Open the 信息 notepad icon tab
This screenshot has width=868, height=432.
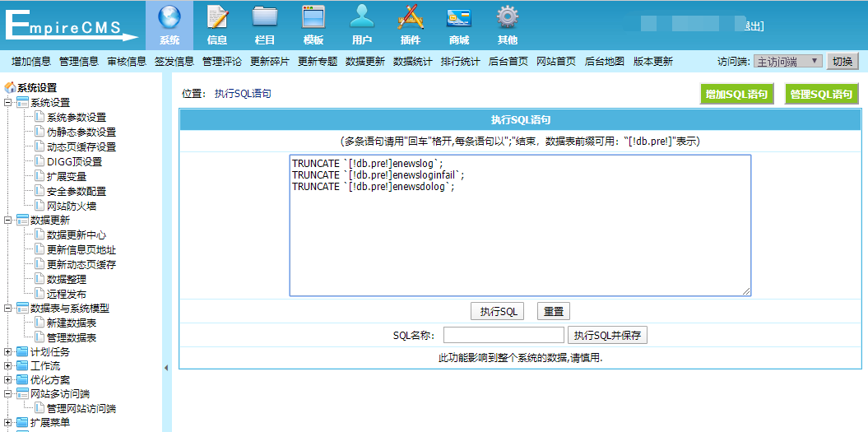pyautogui.click(x=217, y=26)
